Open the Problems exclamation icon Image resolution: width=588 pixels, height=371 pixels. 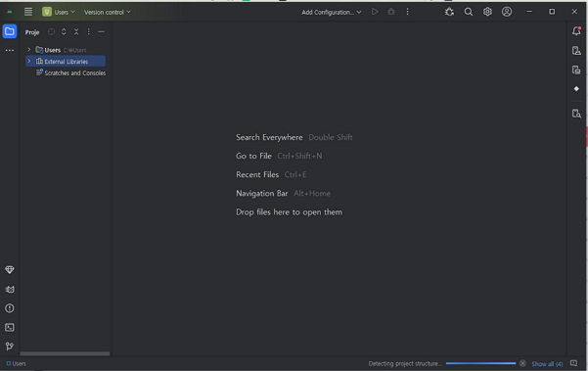click(10, 308)
